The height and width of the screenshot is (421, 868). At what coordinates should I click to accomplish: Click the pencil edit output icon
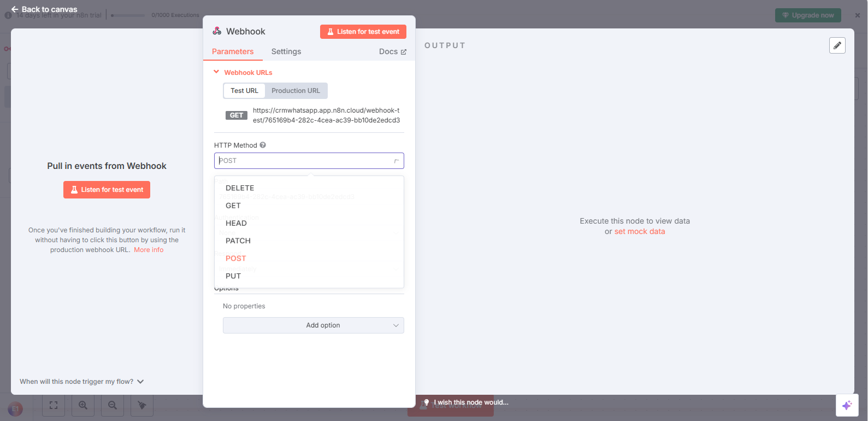click(x=837, y=45)
